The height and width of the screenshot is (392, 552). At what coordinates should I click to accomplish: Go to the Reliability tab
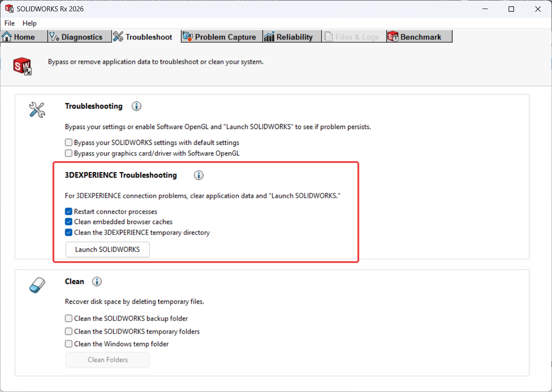point(292,37)
